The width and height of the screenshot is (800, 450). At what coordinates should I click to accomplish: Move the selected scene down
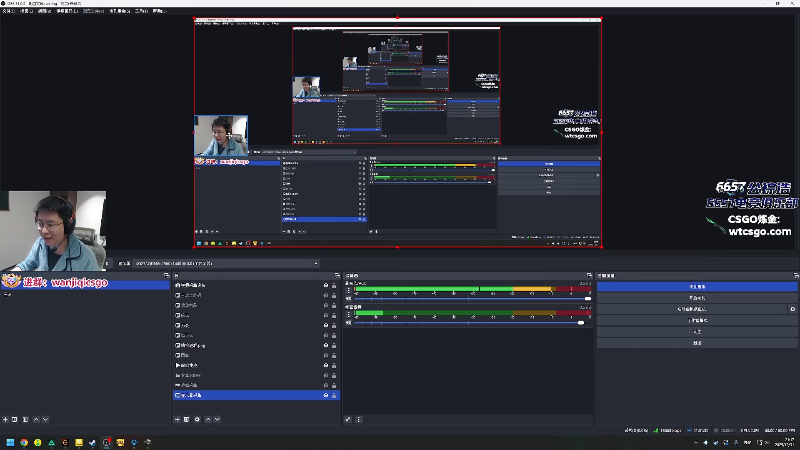(45, 419)
